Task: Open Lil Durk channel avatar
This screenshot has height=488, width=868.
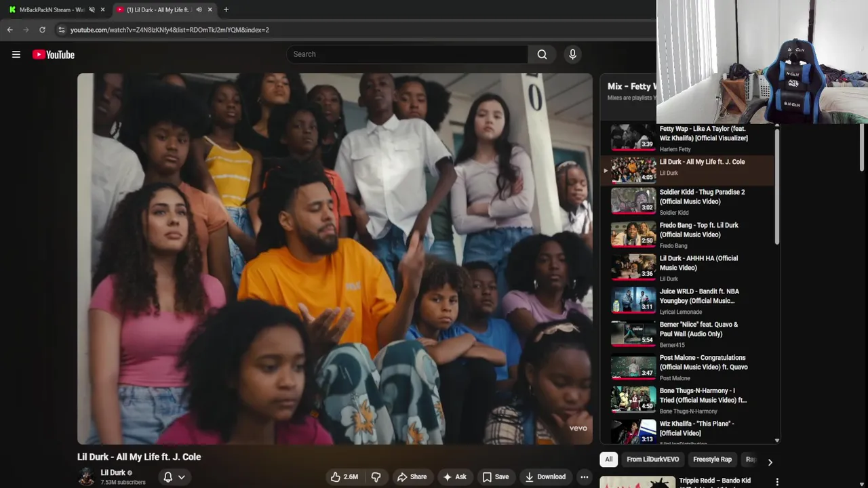Action: pyautogui.click(x=86, y=476)
